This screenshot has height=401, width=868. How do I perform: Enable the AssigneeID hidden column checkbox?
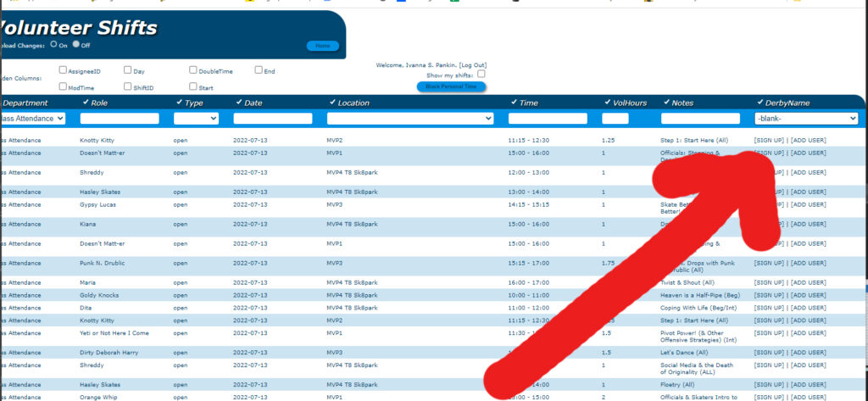click(63, 70)
